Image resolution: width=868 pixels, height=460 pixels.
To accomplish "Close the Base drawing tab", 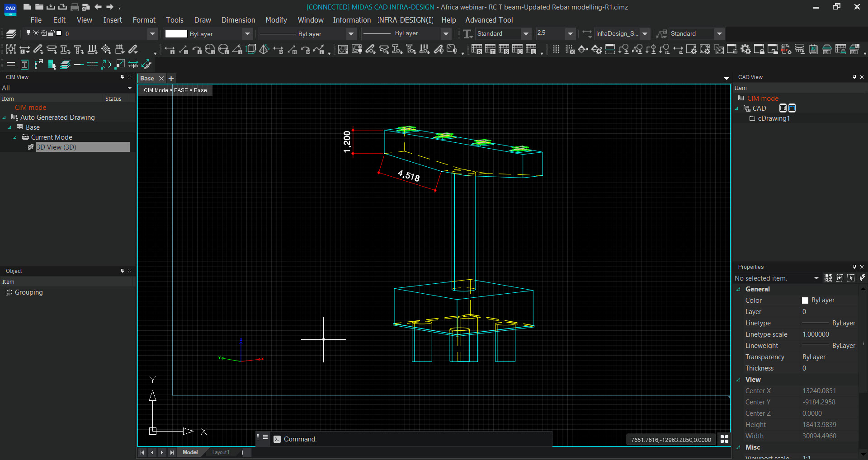I will [x=161, y=79].
